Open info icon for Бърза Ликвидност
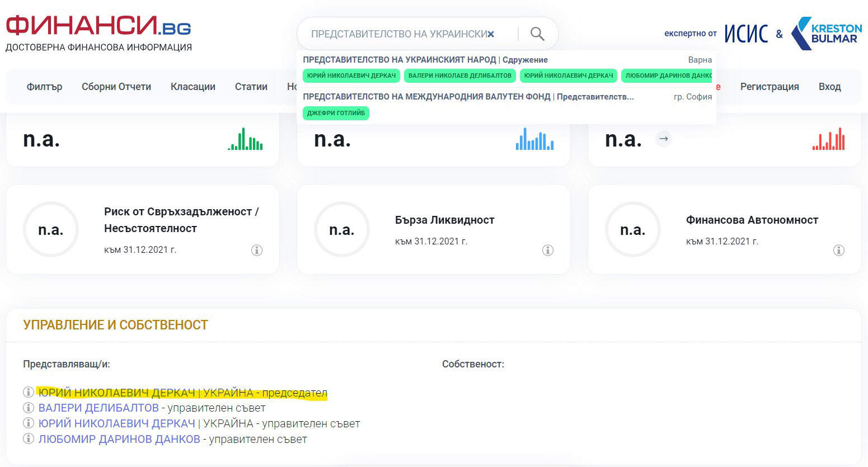868x467 pixels. tap(548, 250)
